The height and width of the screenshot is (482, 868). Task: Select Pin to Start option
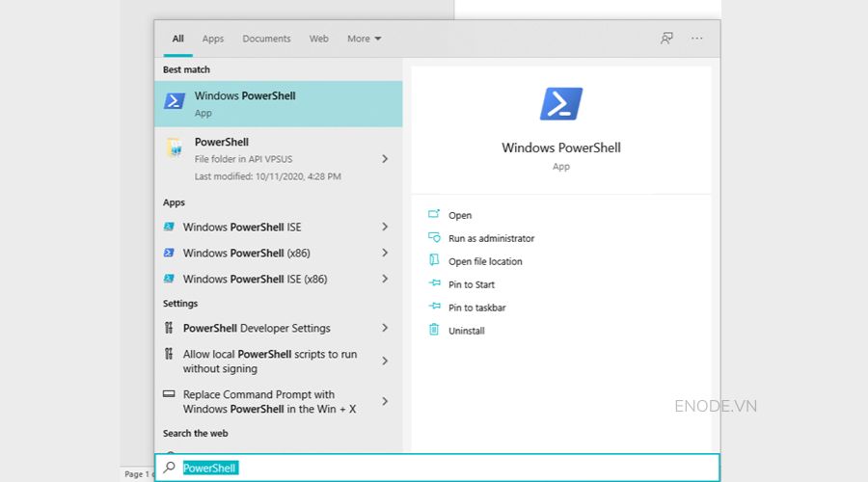click(472, 284)
